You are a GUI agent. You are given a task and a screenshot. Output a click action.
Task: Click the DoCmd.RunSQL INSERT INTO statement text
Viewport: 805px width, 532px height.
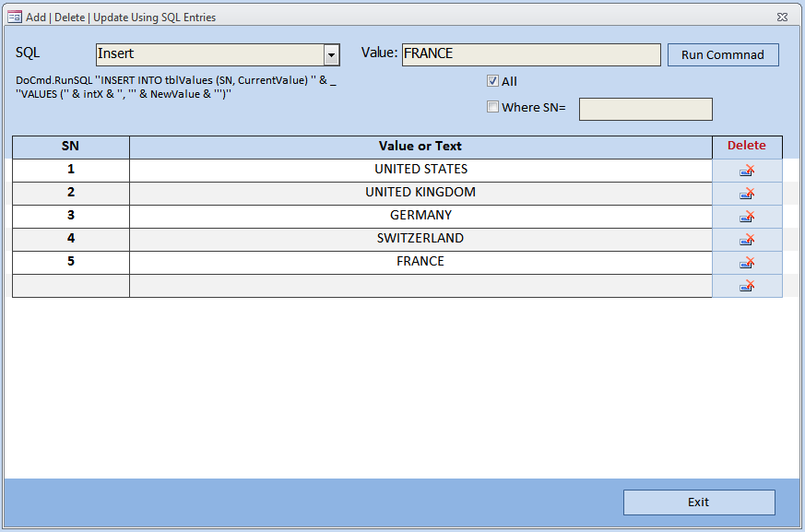point(175,88)
